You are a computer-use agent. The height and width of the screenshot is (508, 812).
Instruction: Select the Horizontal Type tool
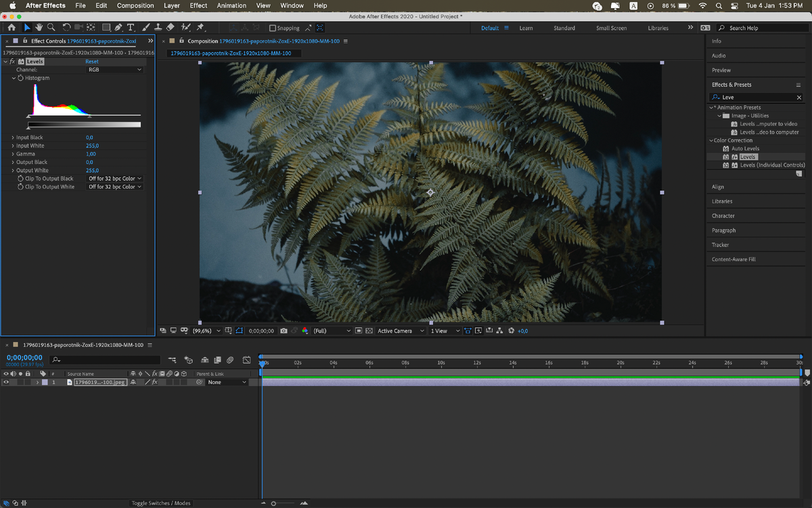click(131, 28)
